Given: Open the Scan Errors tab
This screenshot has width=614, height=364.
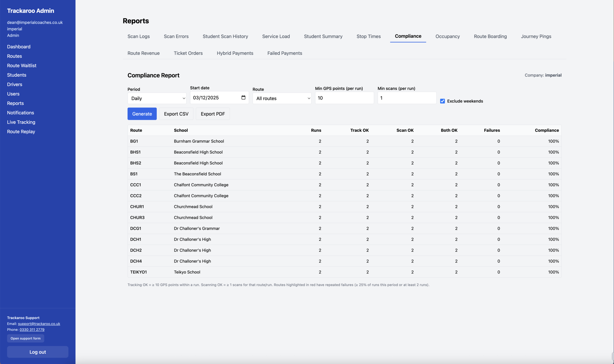Looking at the screenshot, I should coord(176,36).
